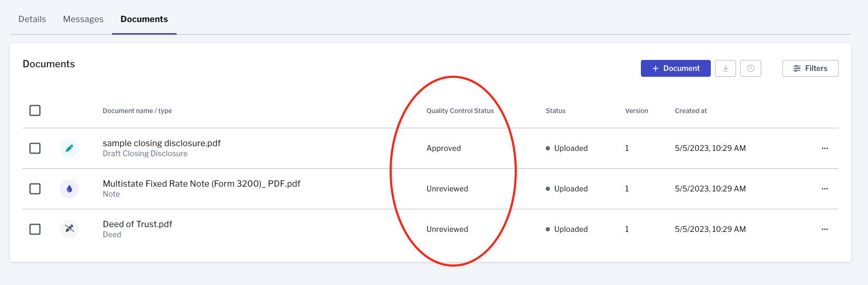Check the box for sample closing disclosure.pdf
Screen dimensions: 868x285
(x=35, y=148)
